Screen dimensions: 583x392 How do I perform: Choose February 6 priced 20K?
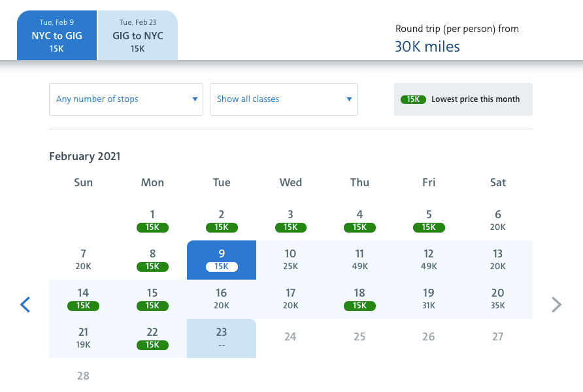[498, 221]
